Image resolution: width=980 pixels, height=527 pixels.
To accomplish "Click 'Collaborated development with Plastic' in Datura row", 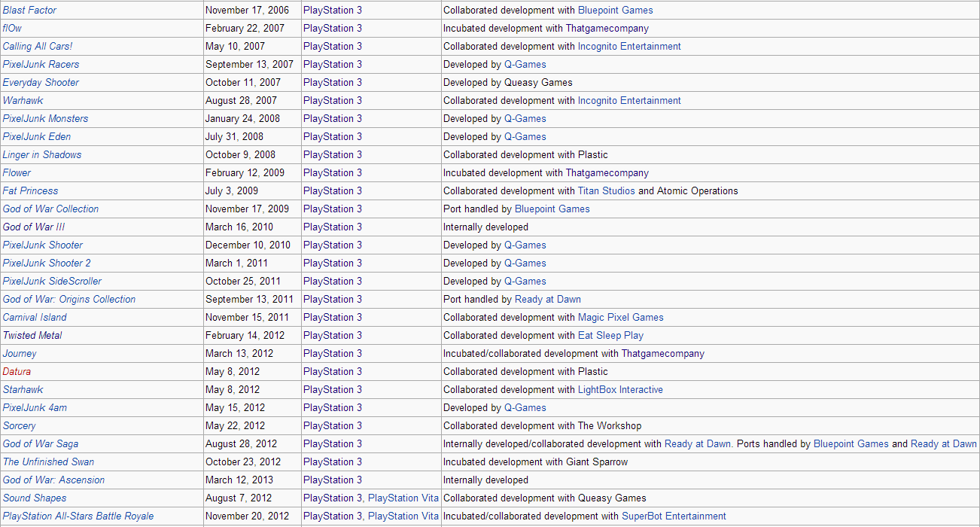I will [x=525, y=371].
